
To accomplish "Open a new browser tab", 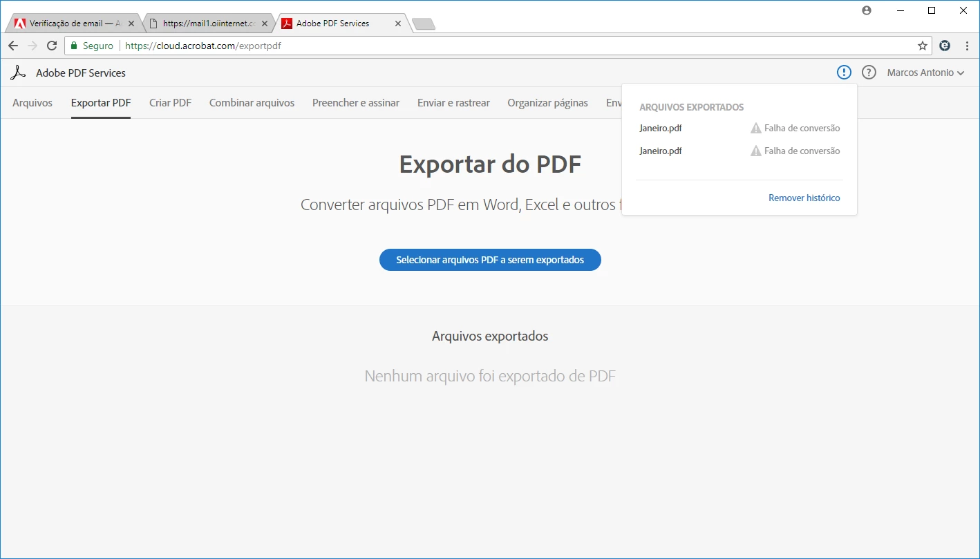I will [x=423, y=24].
